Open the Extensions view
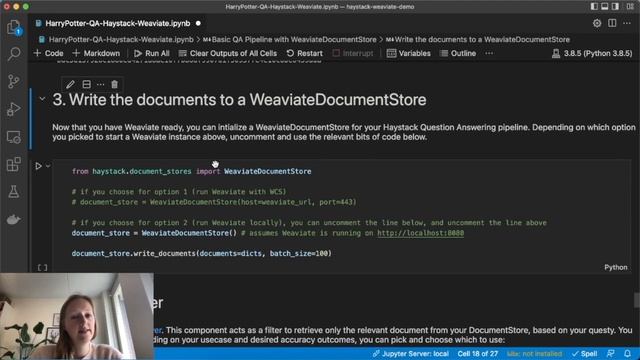Screen dimensions: 640x360 coord(14,164)
